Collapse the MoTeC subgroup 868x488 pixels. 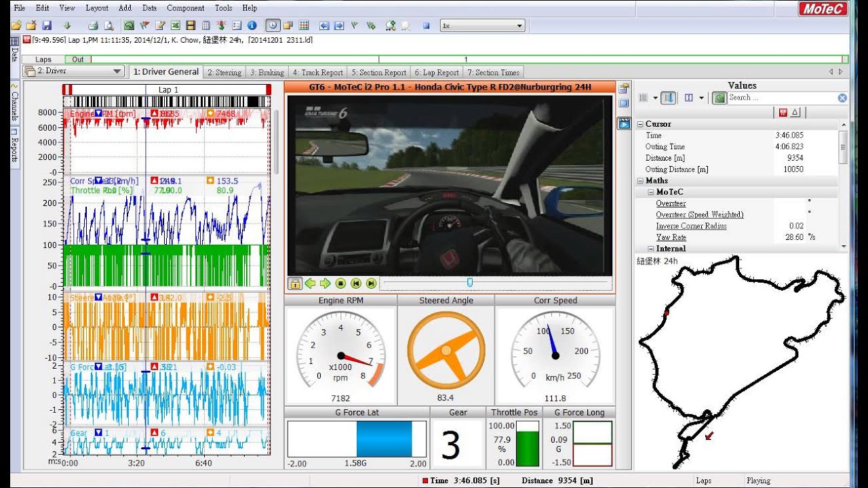(651, 192)
